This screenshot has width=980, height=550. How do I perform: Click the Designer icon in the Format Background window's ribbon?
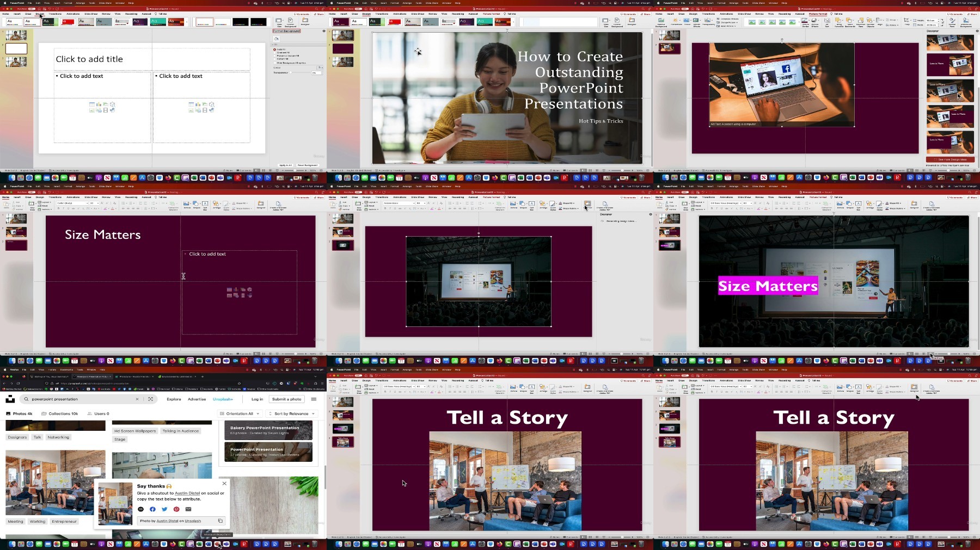(x=305, y=22)
